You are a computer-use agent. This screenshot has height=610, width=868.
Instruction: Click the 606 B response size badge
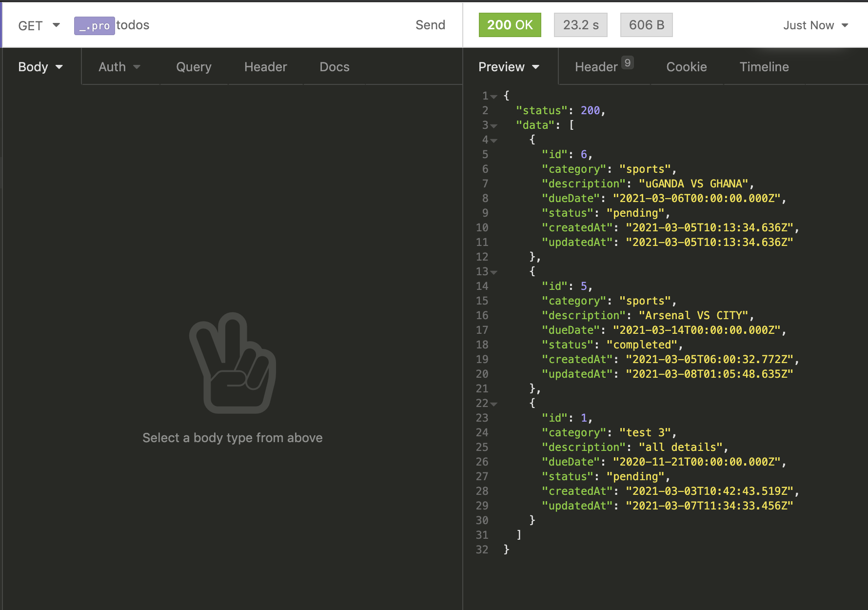click(x=647, y=25)
